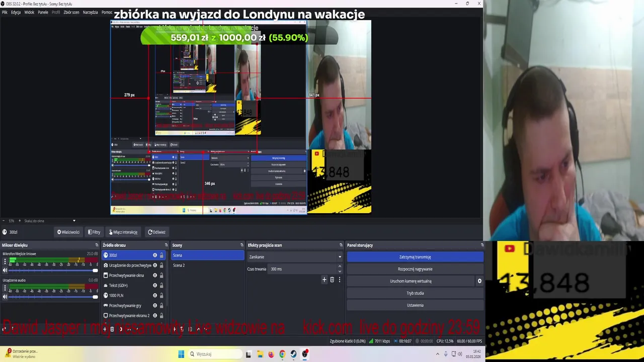This screenshot has width=644, height=362.
Task: Select the Tekst (GDI+) source row
Action: tap(135, 286)
